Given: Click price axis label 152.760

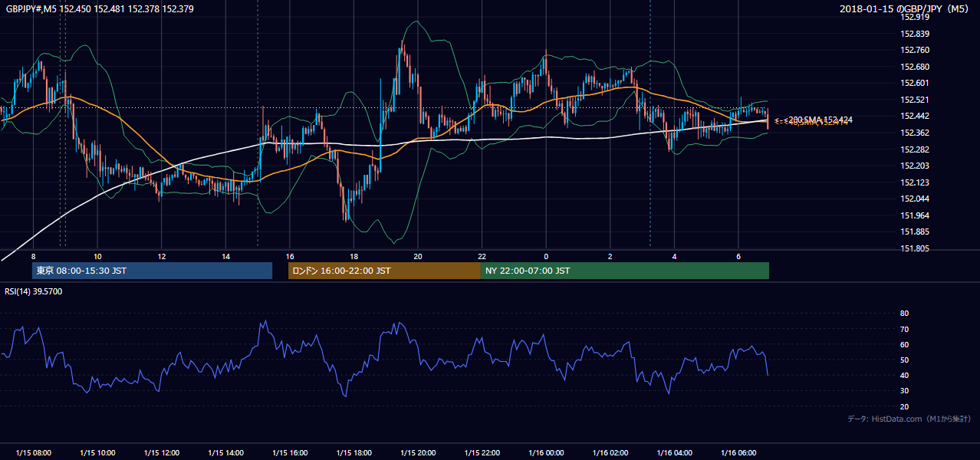Looking at the screenshot, I should click(914, 50).
